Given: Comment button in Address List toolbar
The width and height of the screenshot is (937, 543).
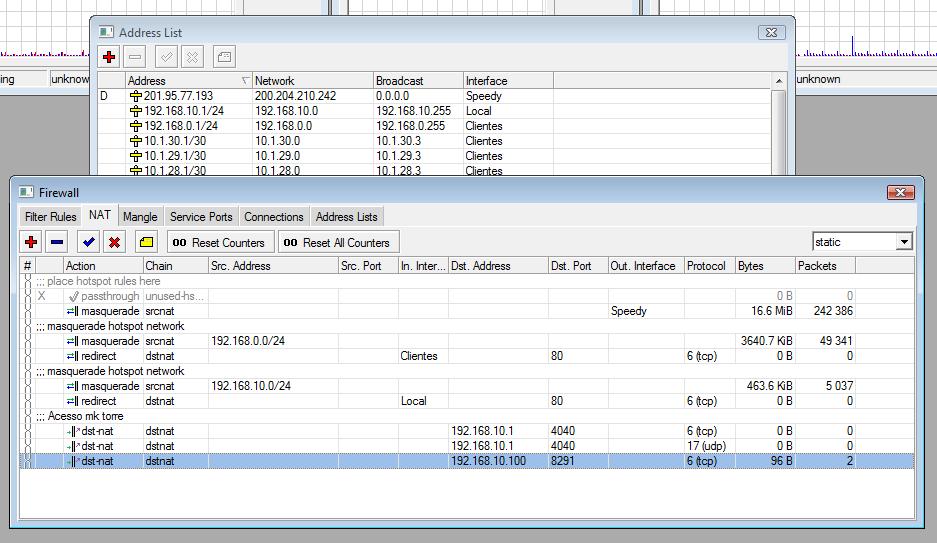Looking at the screenshot, I should pos(224,57).
